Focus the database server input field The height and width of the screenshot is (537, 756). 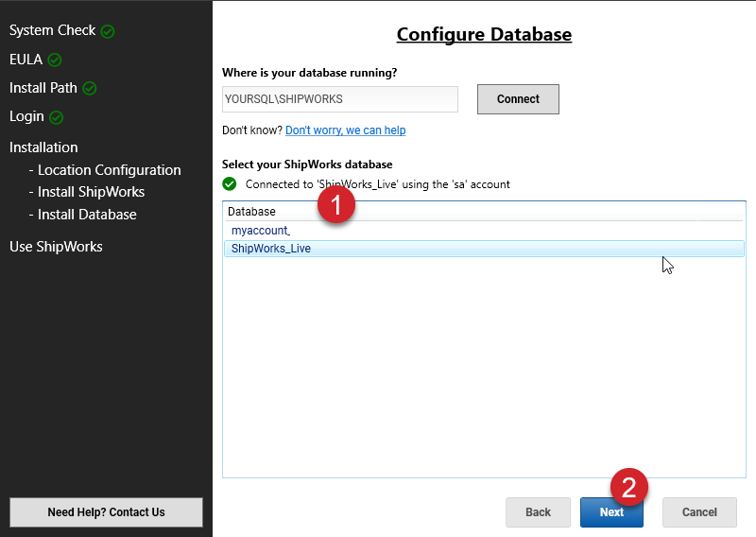tap(340, 99)
